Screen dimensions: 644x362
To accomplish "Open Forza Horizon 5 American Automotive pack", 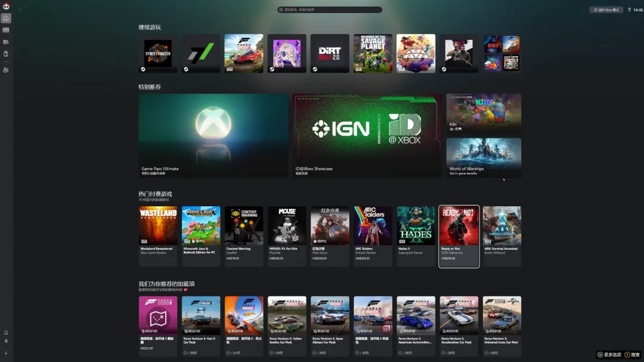I will point(416,326).
